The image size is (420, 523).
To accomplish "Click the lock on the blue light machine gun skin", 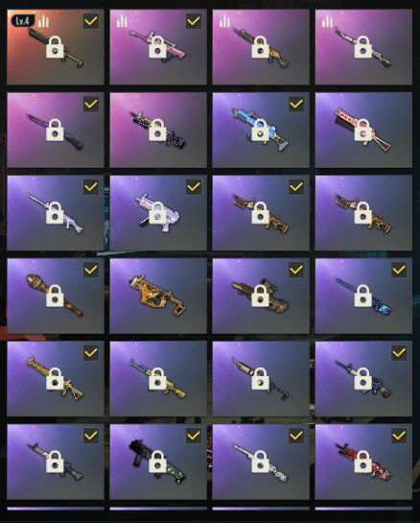I will 260,130.
